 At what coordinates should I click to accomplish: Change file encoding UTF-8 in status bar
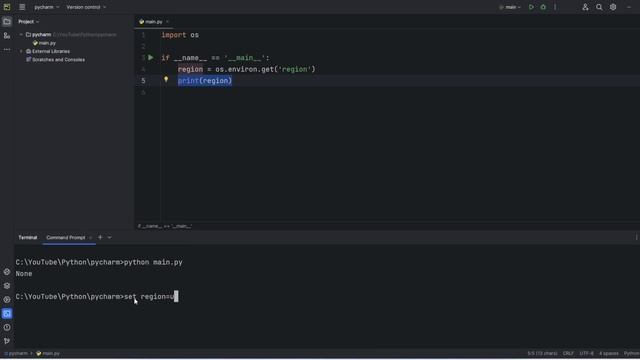587,353
